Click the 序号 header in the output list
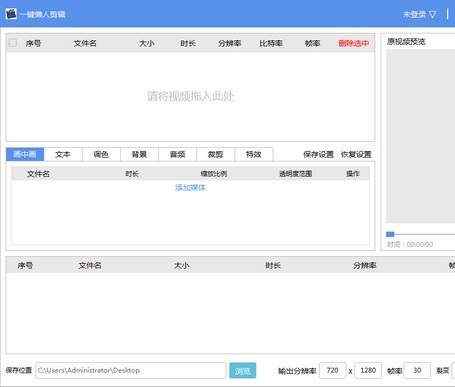455x387 pixels. click(x=25, y=266)
